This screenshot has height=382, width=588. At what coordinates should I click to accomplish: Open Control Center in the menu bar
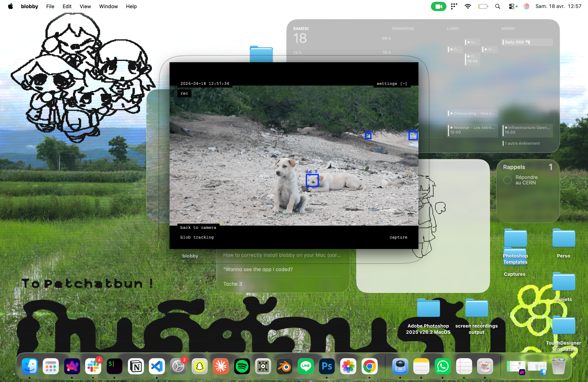[511, 6]
